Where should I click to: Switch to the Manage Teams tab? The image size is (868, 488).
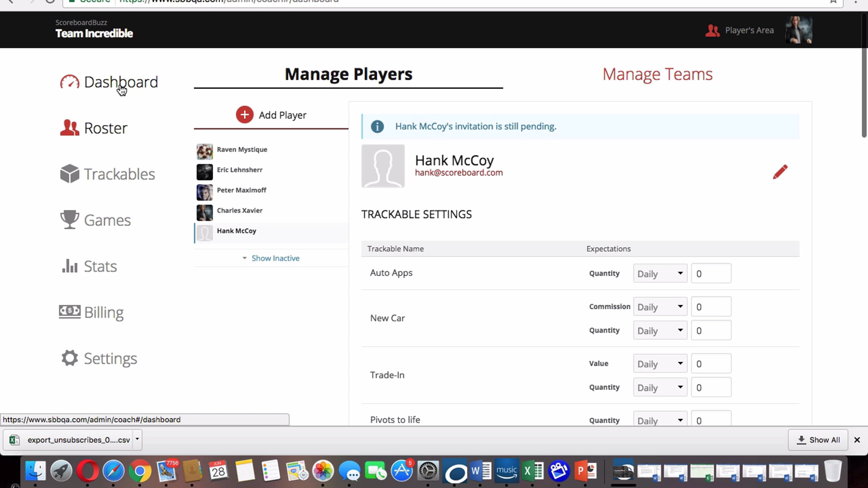pyautogui.click(x=657, y=74)
